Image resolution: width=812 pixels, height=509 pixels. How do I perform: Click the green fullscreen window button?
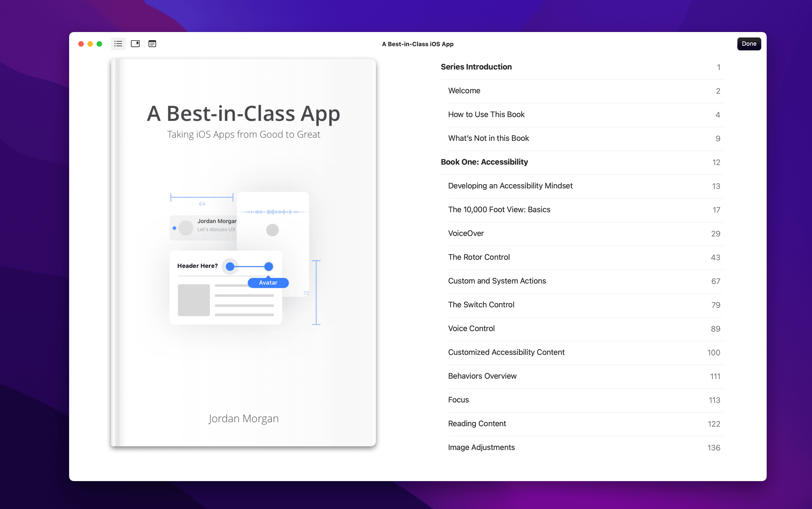tap(99, 44)
